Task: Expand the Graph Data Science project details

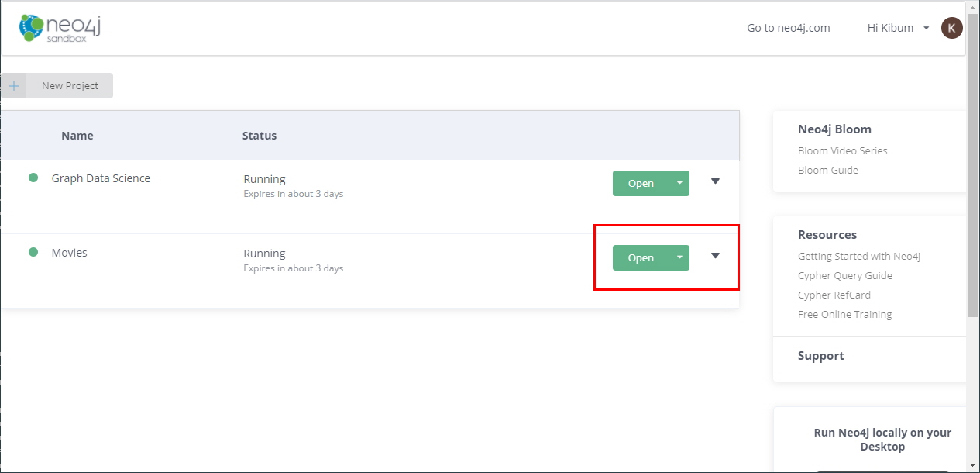Action: [715, 181]
